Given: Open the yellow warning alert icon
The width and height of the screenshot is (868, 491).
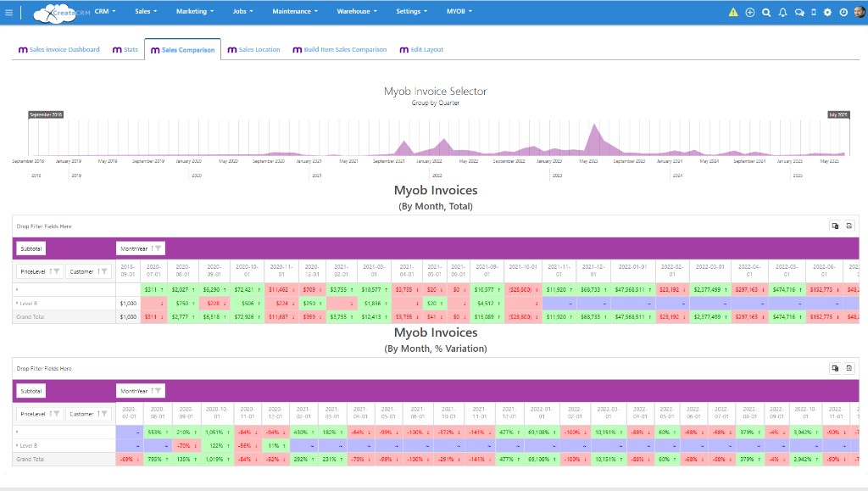Looking at the screenshot, I should 733,12.
